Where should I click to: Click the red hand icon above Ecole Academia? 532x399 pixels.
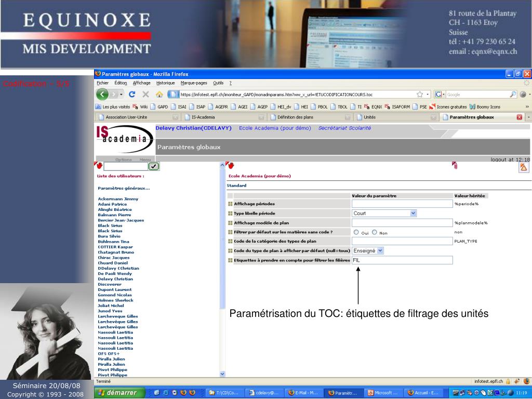tap(230, 165)
